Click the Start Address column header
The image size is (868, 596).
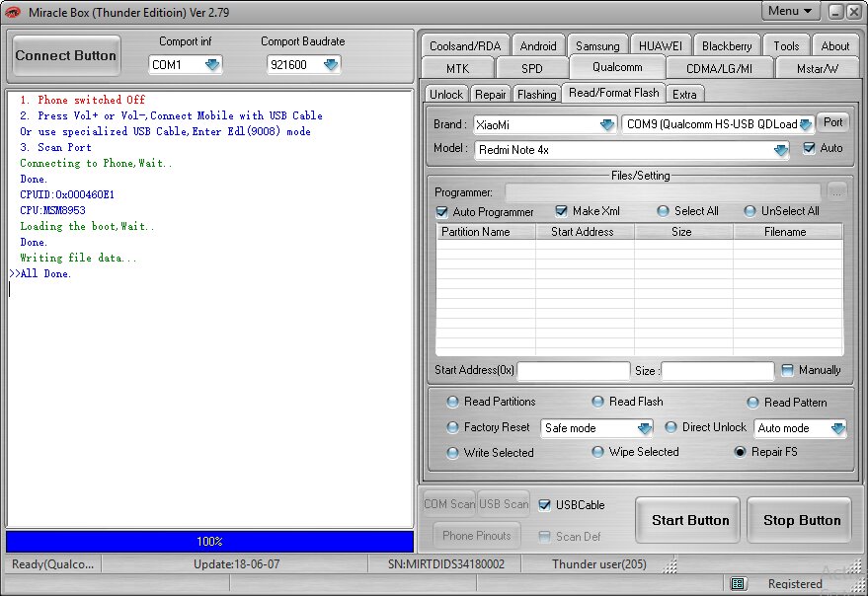click(585, 232)
